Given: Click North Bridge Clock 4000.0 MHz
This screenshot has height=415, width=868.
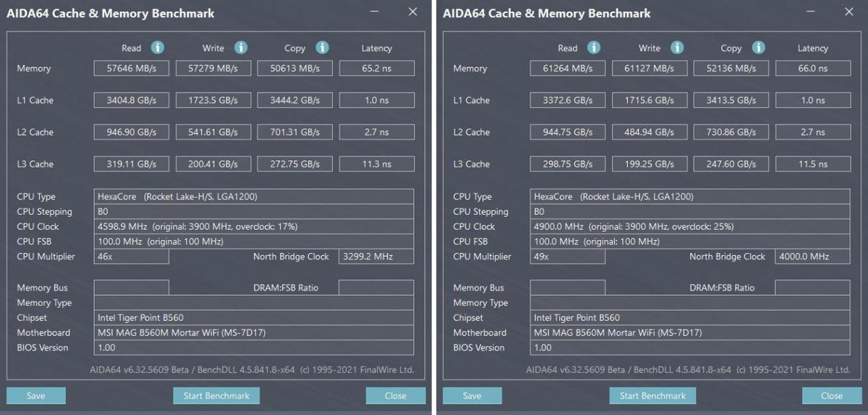Looking at the screenshot, I should pos(813,257).
